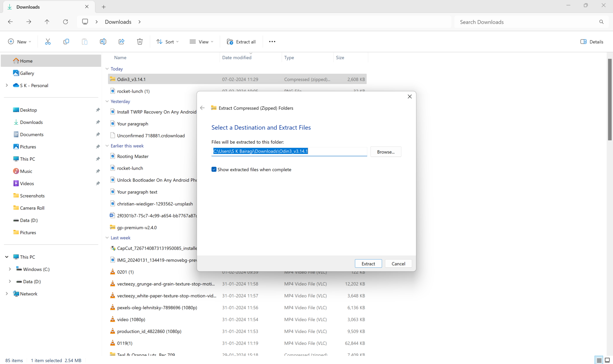
Task: Click the Copy icon in toolbar
Action: click(66, 42)
